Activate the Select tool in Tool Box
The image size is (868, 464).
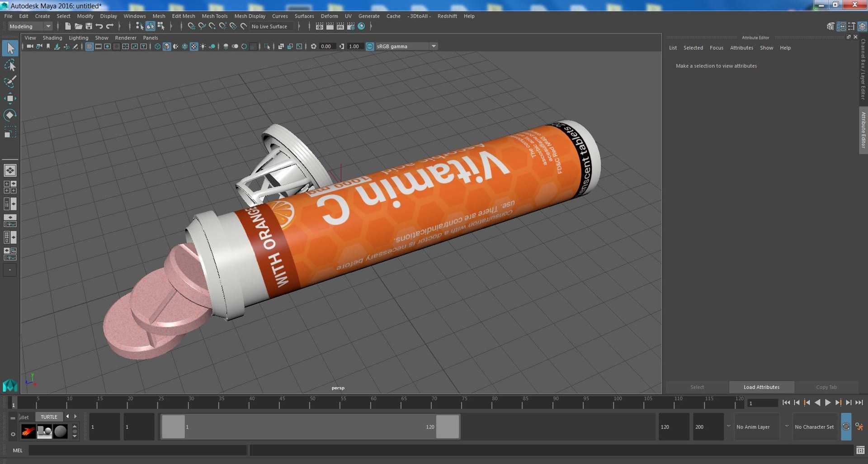pos(10,48)
